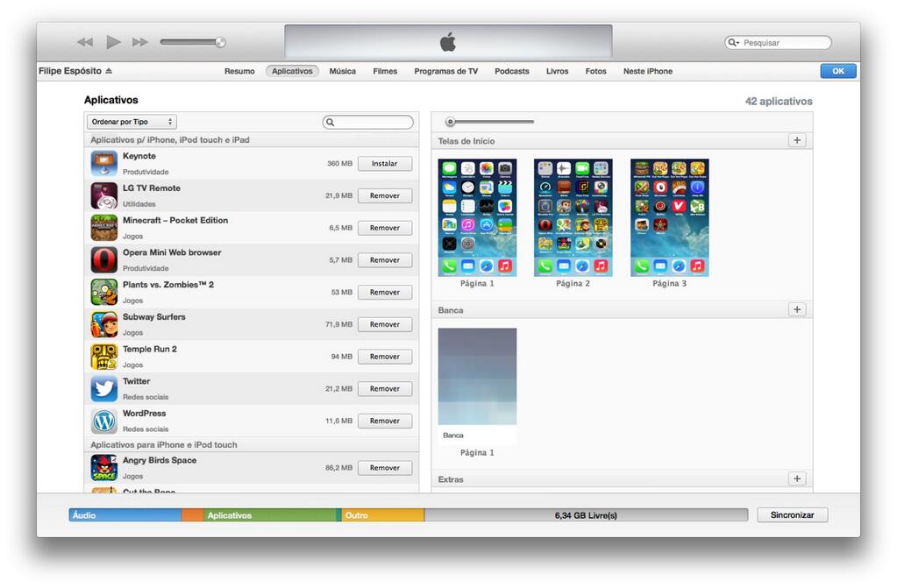Switch to the Podcasts tab
The image size is (897, 588).
pyautogui.click(x=512, y=72)
